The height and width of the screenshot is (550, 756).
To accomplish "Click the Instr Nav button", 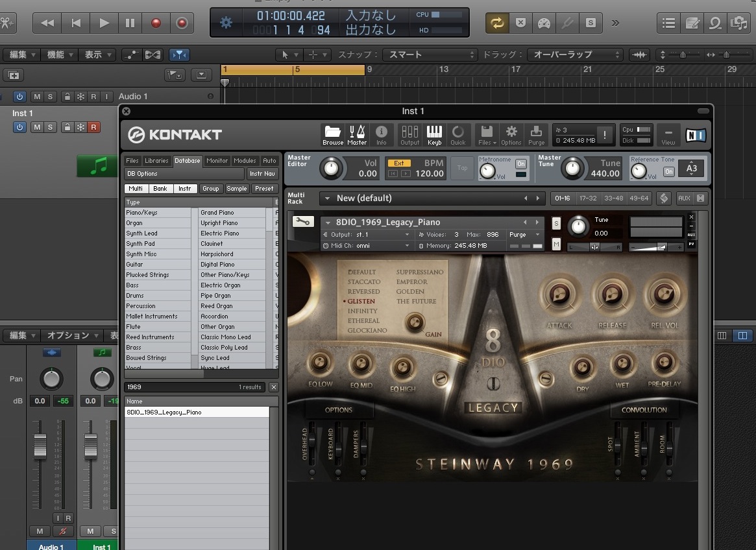I will coord(262,174).
